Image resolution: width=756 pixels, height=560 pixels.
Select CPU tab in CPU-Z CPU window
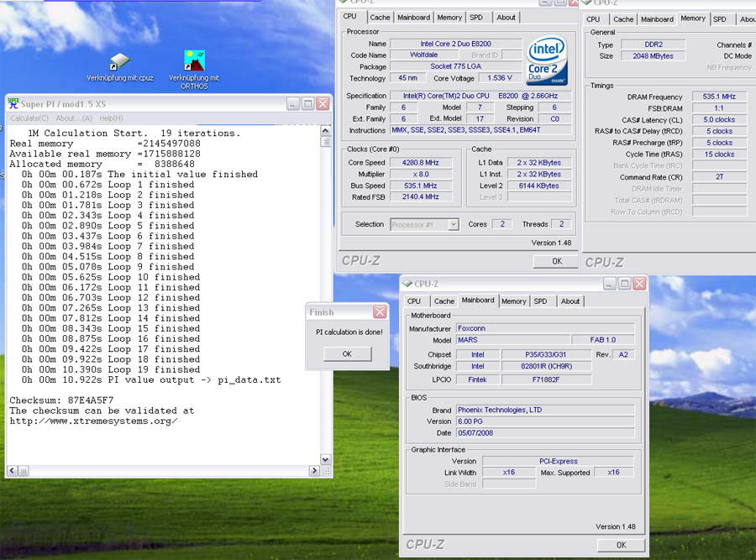(x=350, y=17)
